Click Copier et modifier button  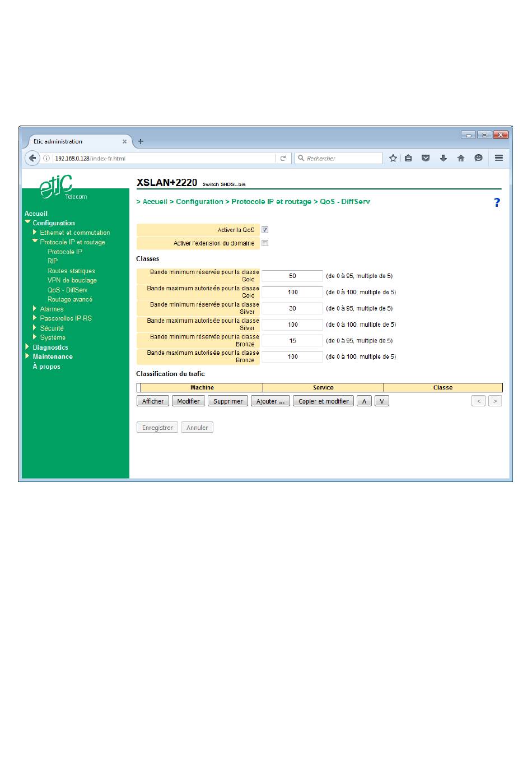(x=323, y=401)
